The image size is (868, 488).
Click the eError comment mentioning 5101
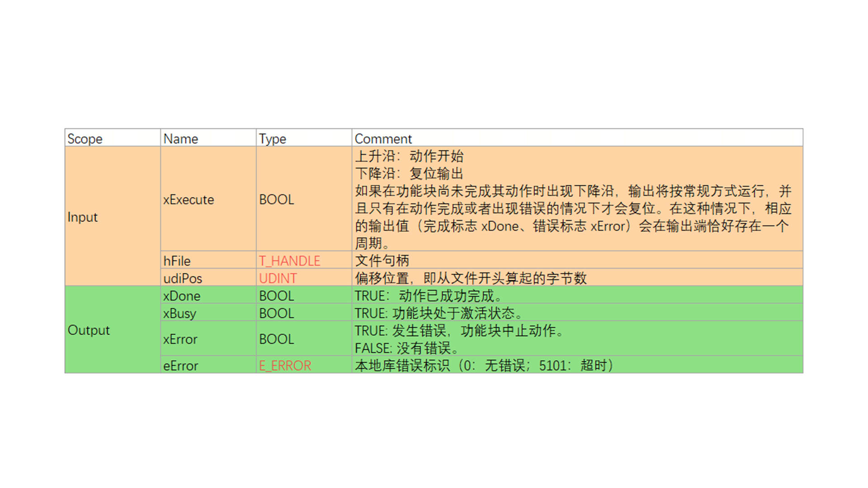[x=484, y=366]
